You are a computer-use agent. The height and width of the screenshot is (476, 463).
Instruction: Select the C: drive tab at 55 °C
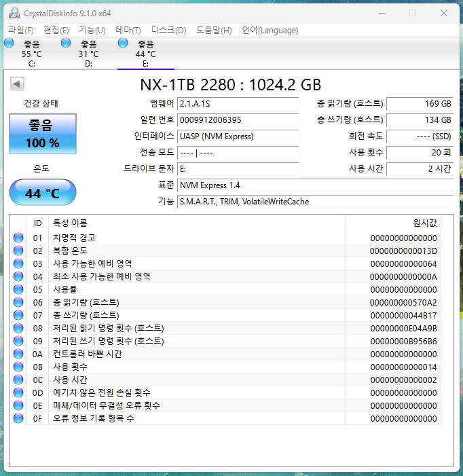point(31,54)
